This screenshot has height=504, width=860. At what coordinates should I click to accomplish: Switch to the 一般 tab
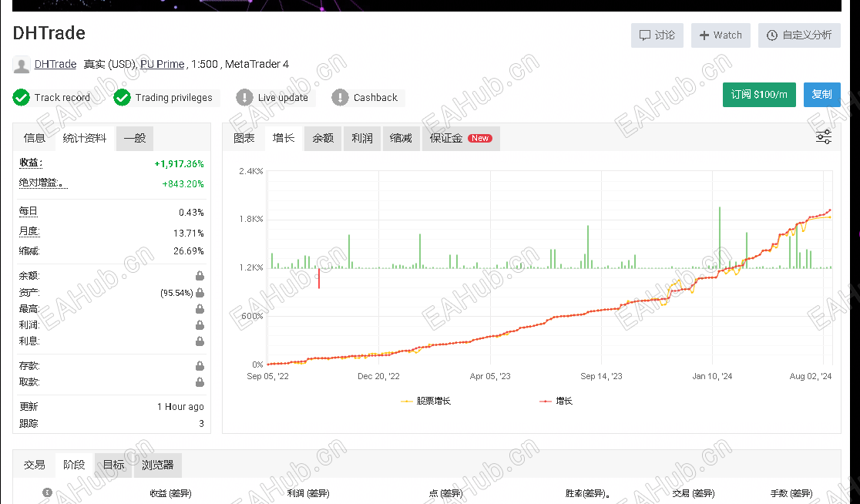click(134, 138)
